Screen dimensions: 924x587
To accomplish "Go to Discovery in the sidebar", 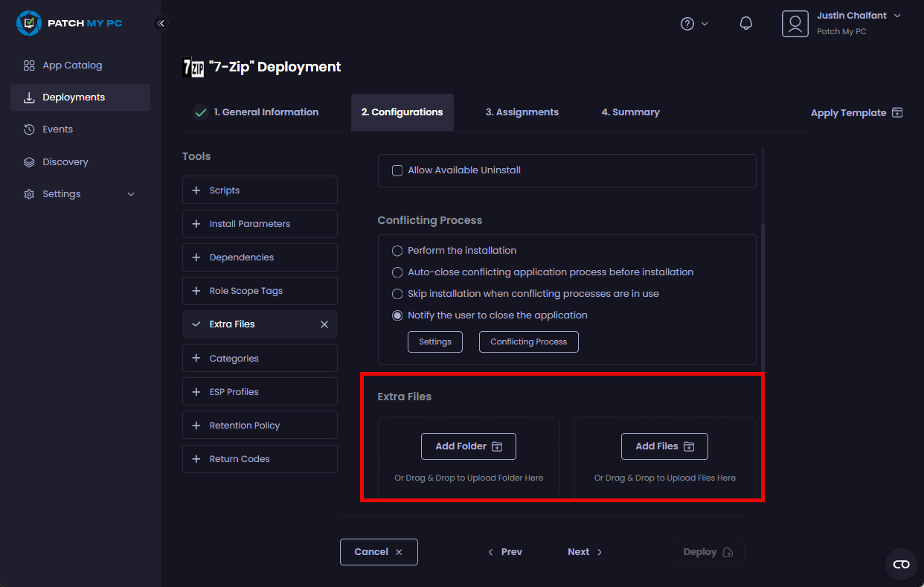I will tap(65, 162).
